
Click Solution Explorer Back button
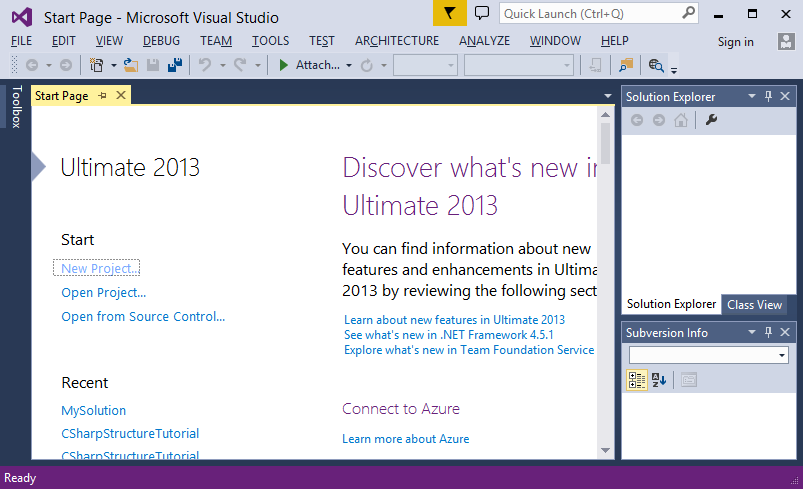tap(637, 120)
